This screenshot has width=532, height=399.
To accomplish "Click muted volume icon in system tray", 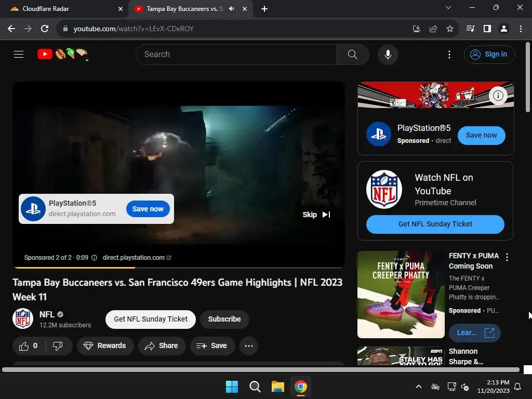I will tap(465, 387).
